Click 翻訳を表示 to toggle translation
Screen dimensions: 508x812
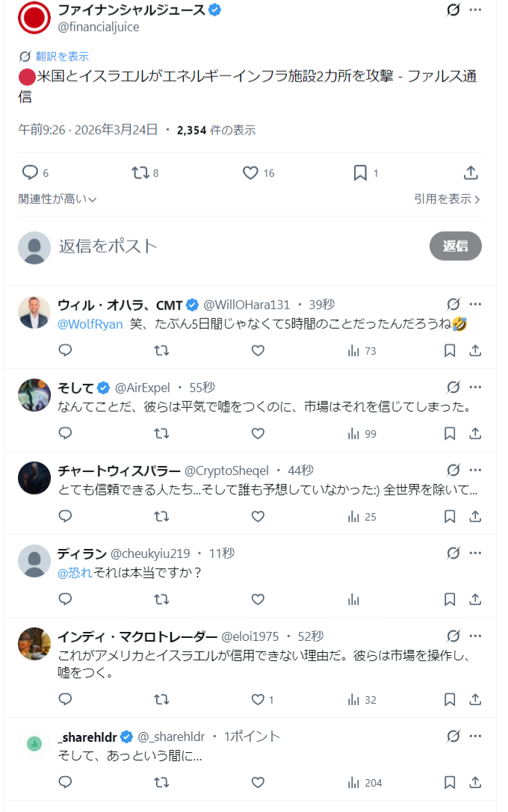coord(61,56)
